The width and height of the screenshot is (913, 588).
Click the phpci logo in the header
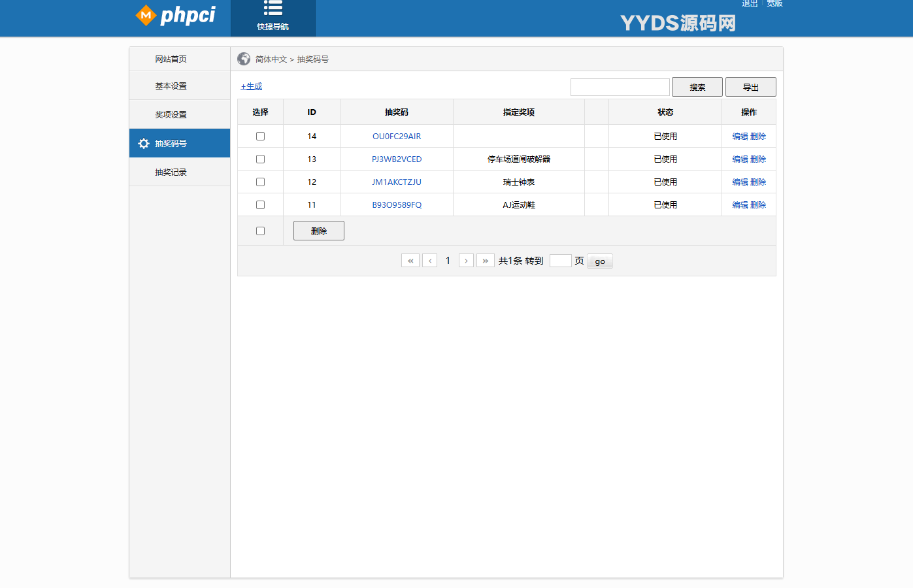click(x=178, y=16)
